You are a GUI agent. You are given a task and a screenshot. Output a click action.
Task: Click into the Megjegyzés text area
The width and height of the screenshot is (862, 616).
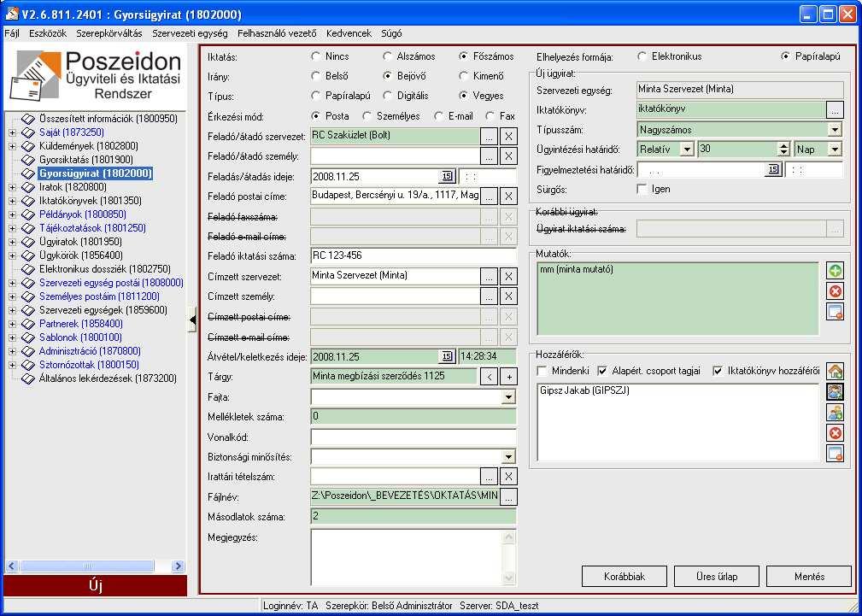coord(407,556)
